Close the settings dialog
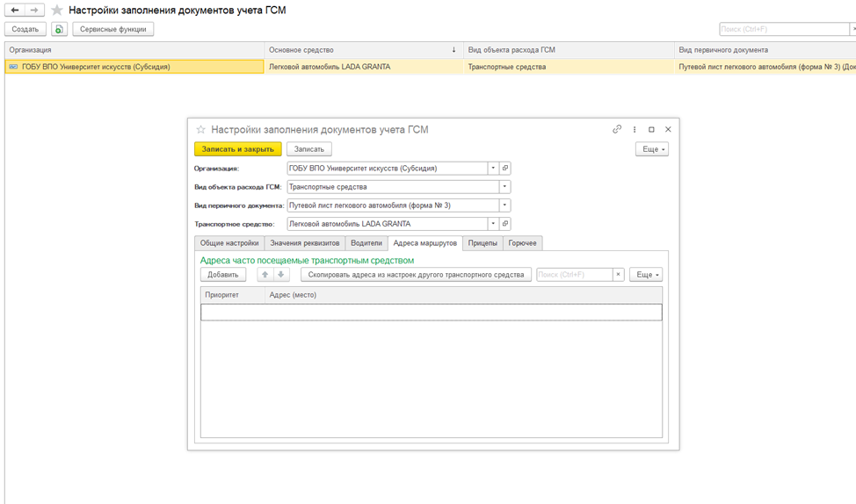Screen dimensions: 856x504 668,129
